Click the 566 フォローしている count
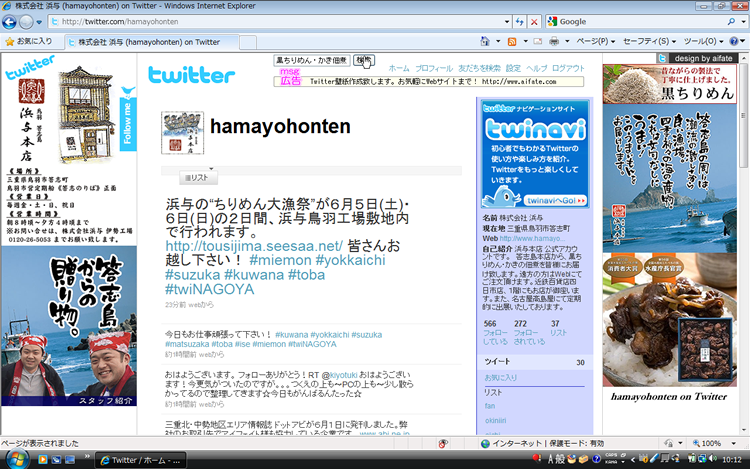Screen dimensions: 750x469 (495, 332)
